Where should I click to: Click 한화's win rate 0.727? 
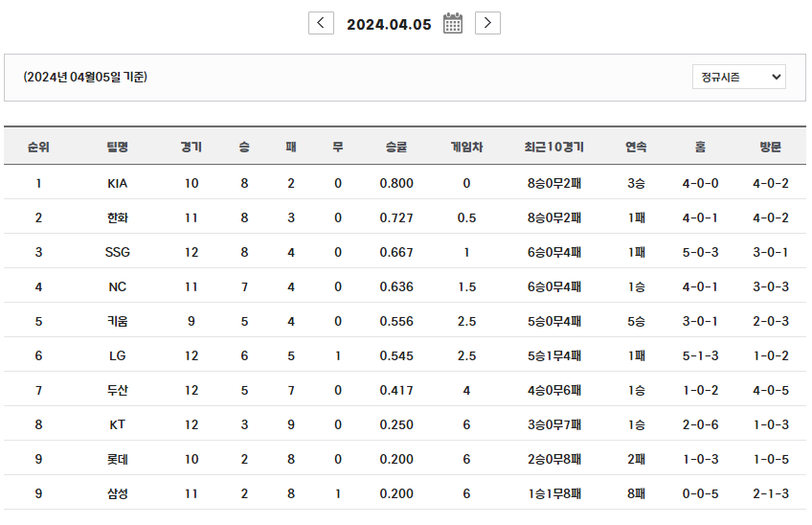pos(396,217)
